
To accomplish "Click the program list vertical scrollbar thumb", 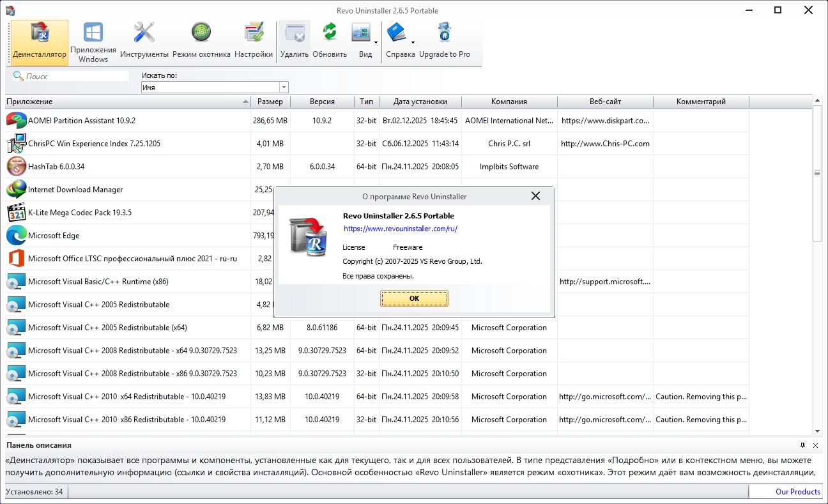I will pyautogui.click(x=817, y=173).
